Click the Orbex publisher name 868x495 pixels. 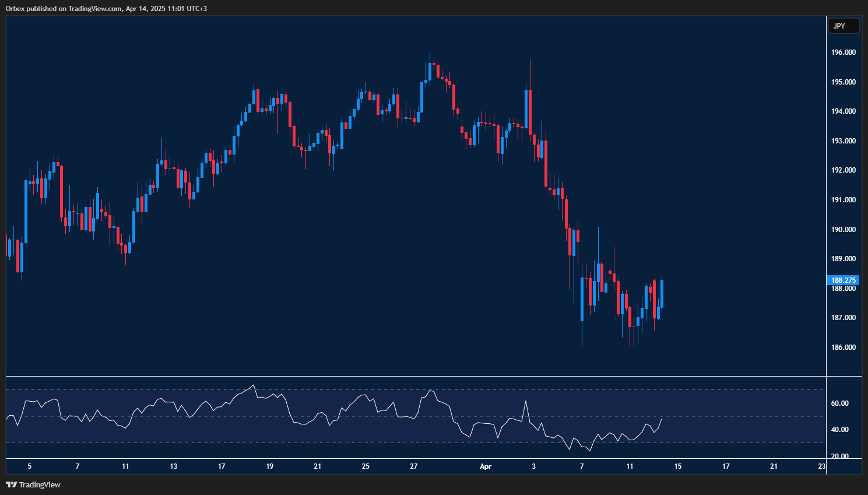pyautogui.click(x=16, y=8)
